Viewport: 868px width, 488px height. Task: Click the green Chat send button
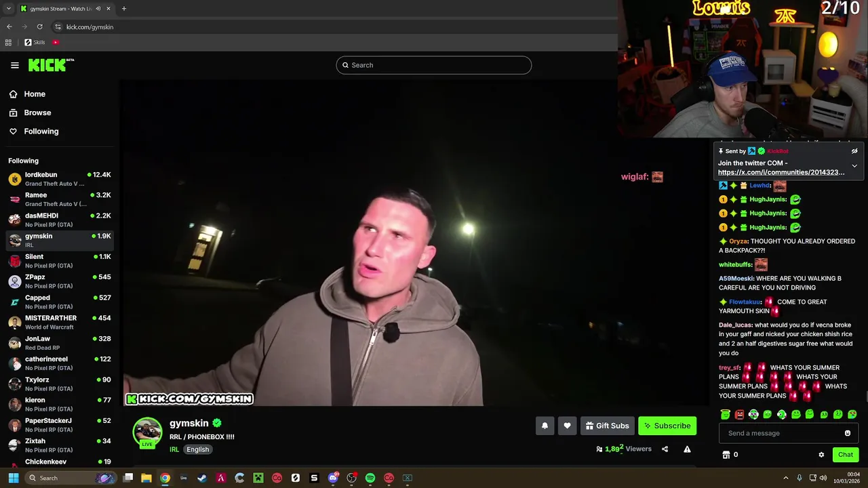[845, 455]
